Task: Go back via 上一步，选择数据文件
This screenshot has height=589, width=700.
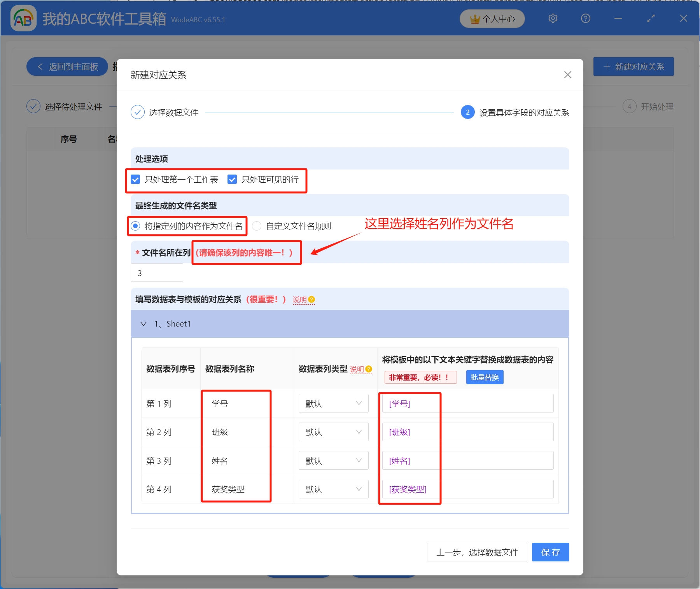Action: coord(477,552)
